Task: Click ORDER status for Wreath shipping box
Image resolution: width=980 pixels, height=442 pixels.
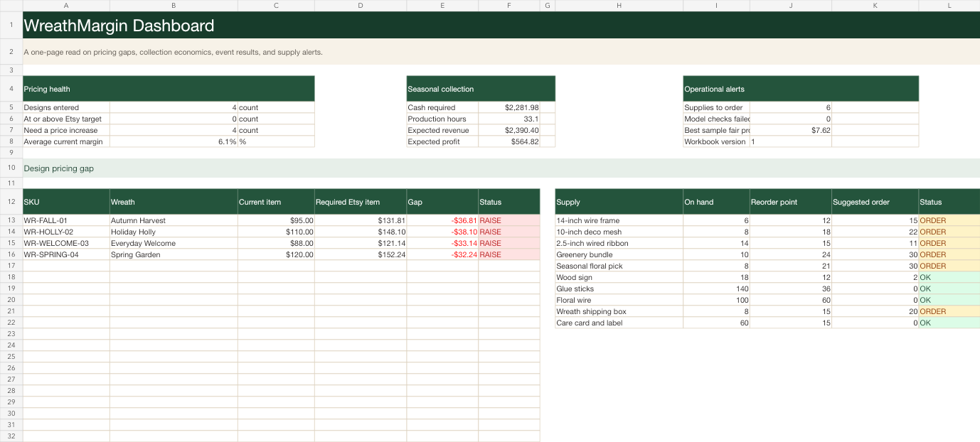Action: [x=949, y=311]
